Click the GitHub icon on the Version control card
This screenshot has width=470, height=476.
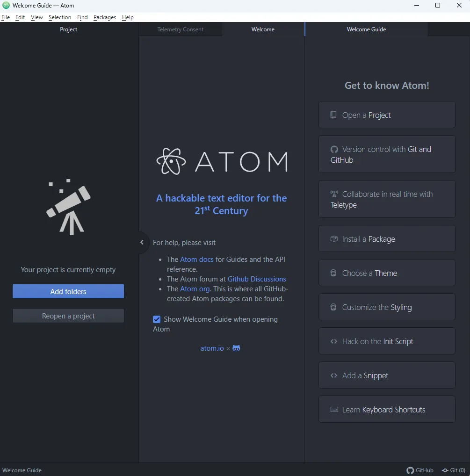[x=334, y=149]
